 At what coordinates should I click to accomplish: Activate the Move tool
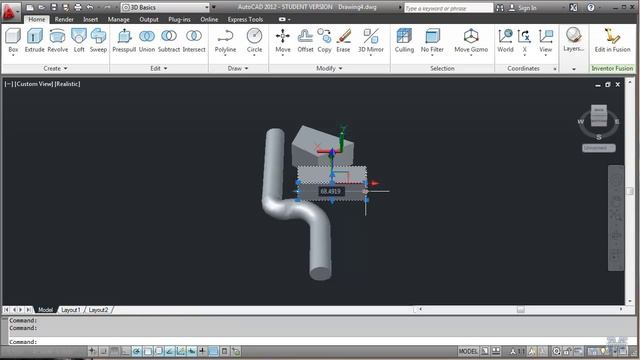click(x=283, y=41)
